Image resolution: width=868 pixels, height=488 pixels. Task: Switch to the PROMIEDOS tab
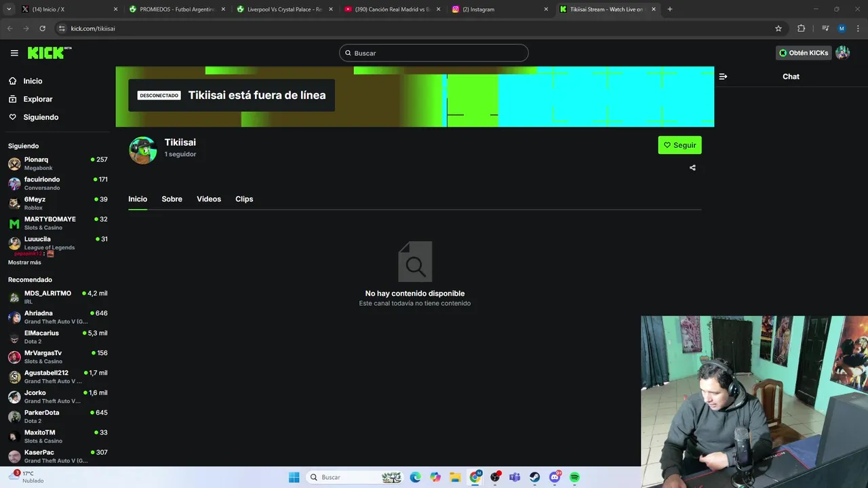[176, 9]
